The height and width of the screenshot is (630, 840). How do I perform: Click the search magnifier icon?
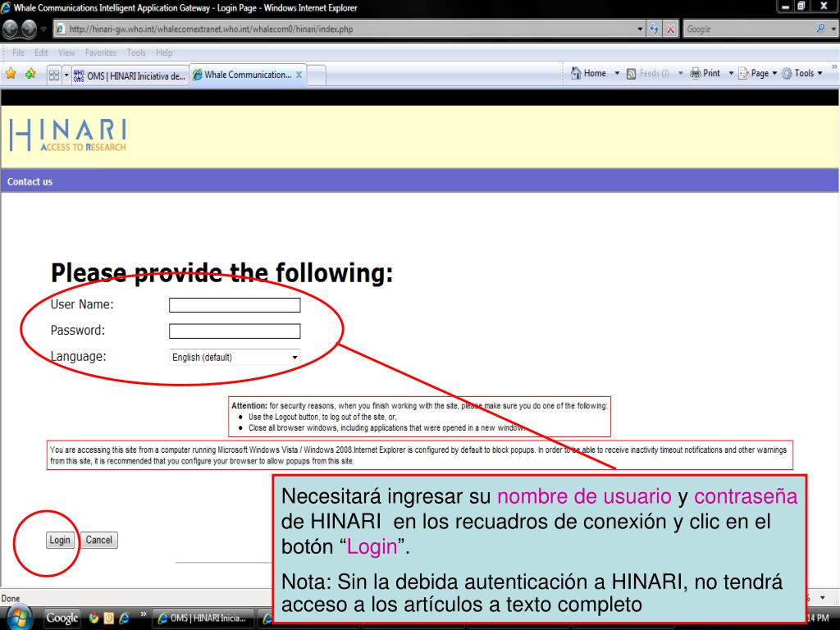(x=820, y=29)
